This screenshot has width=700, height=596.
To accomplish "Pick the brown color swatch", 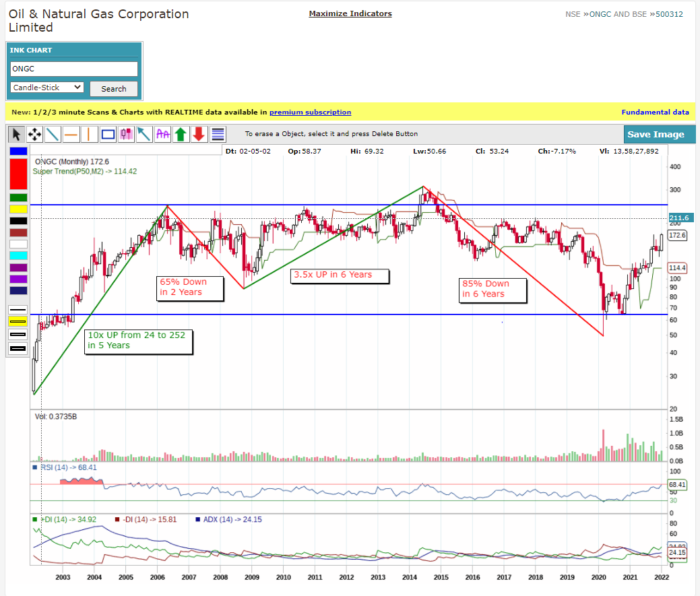I will pos(18,232).
